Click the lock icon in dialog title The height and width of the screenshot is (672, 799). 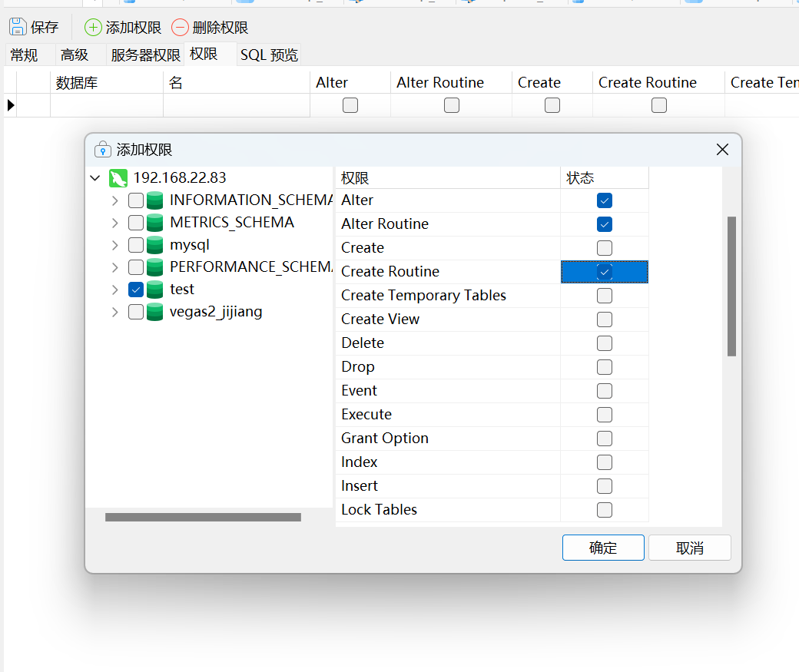pyautogui.click(x=103, y=149)
